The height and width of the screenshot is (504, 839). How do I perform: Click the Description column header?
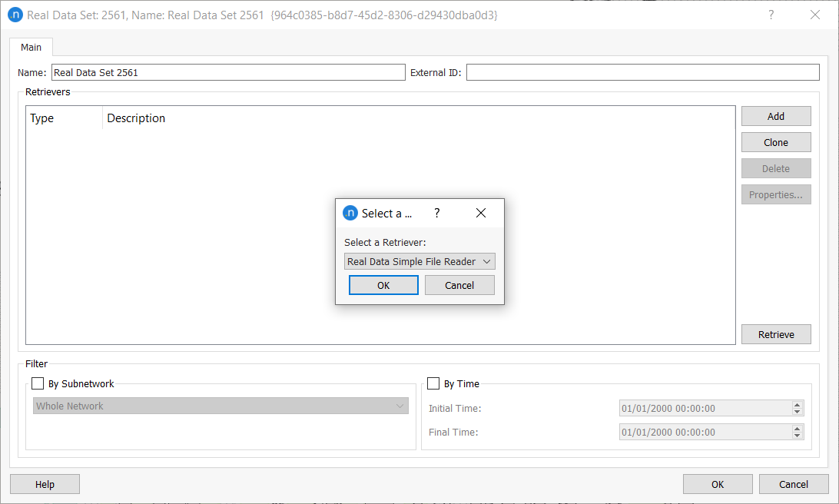(x=136, y=118)
